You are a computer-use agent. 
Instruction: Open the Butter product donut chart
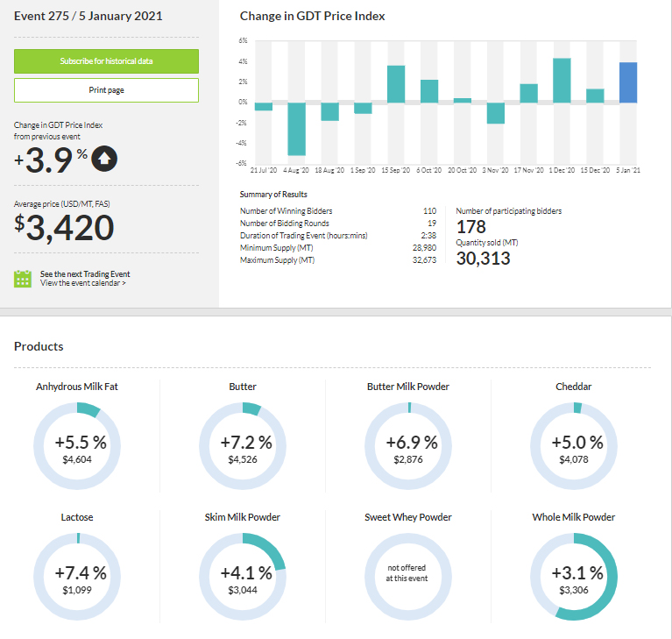(242, 449)
